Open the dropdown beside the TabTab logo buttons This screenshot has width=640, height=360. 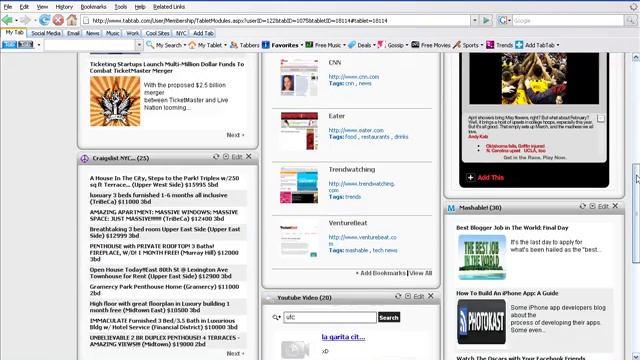pos(39,45)
